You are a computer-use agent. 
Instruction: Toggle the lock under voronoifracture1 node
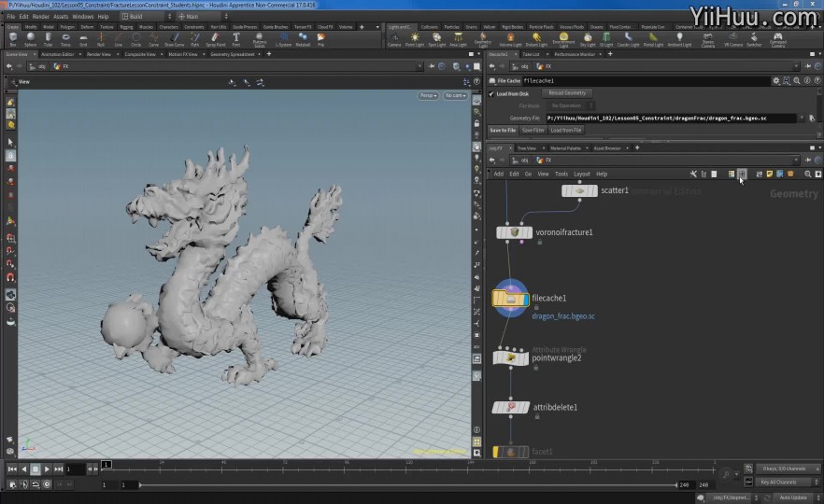[x=540, y=242]
